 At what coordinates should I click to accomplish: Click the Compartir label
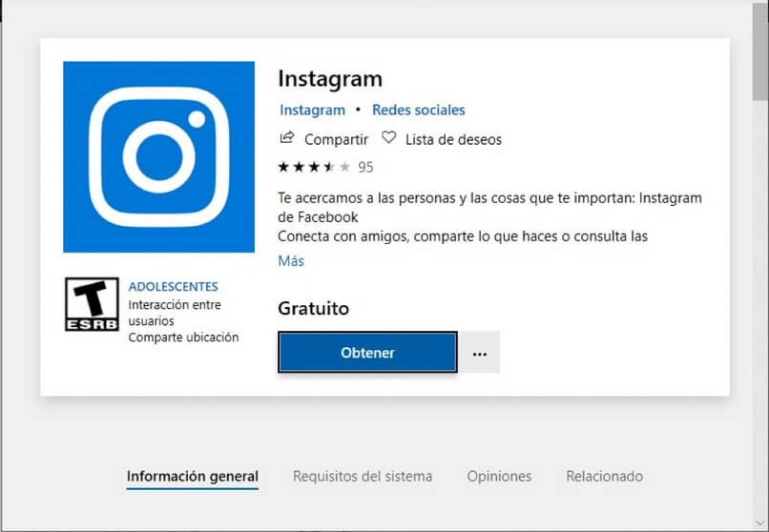point(336,139)
